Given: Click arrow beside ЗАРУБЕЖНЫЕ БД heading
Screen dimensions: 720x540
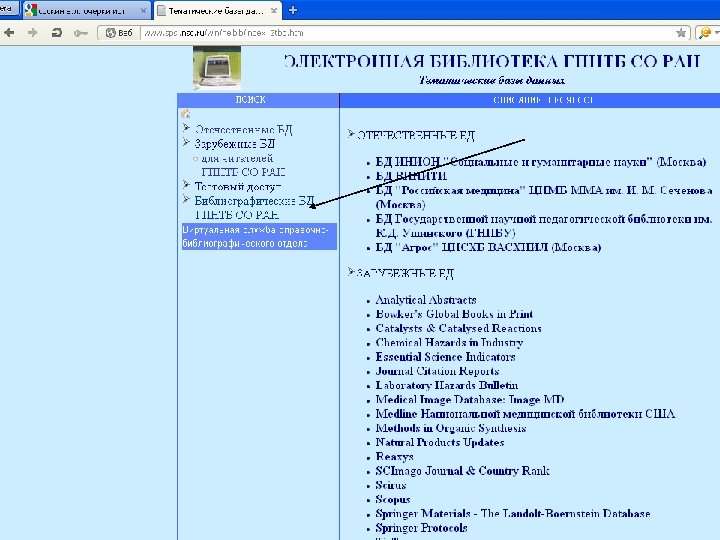Looking at the screenshot, I should tap(351, 272).
